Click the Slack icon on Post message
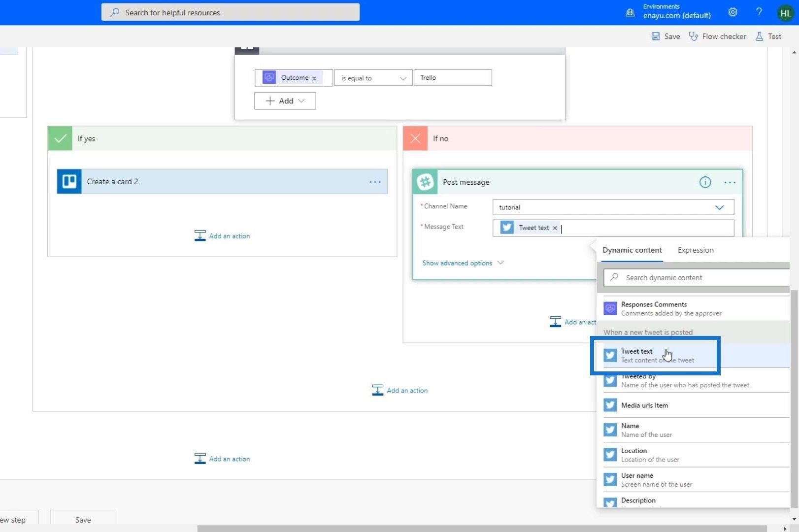The height and width of the screenshot is (532, 799). click(425, 182)
